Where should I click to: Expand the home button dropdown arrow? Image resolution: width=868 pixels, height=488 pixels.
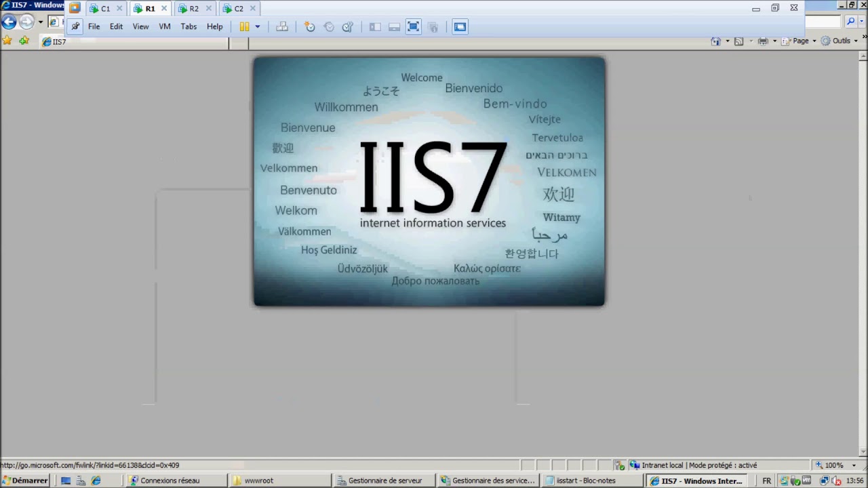tap(727, 41)
